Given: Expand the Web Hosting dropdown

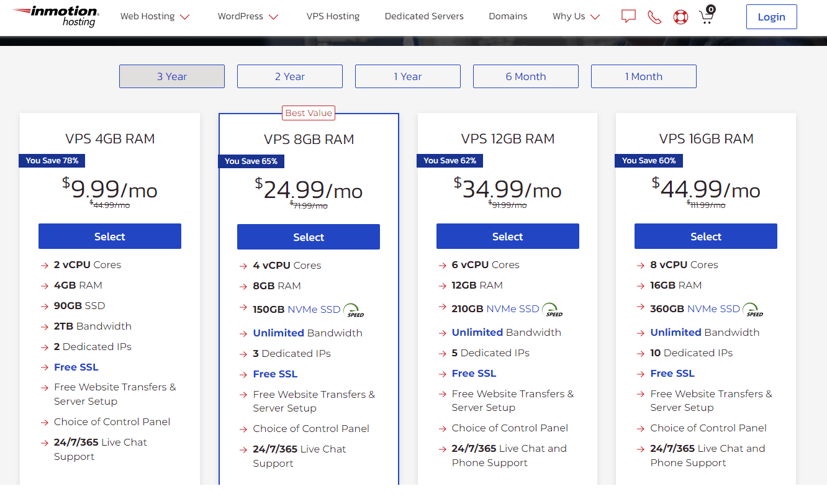Looking at the screenshot, I should (155, 16).
